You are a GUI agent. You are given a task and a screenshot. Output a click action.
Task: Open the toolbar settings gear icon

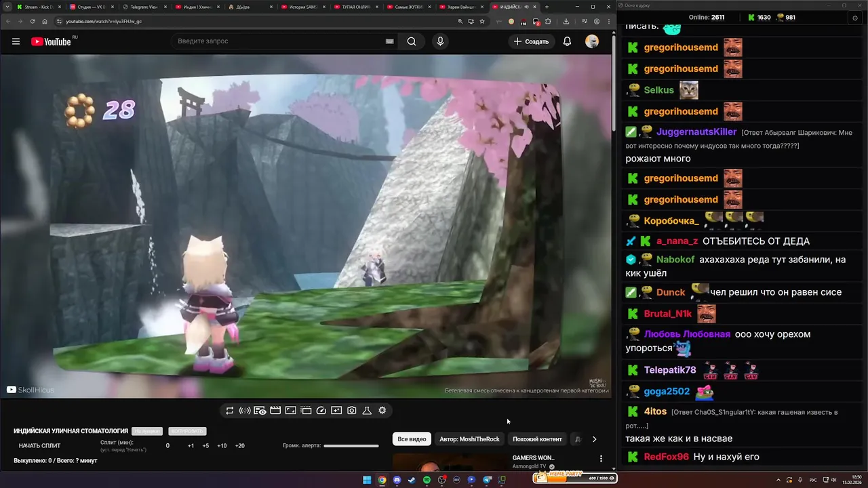click(382, 411)
